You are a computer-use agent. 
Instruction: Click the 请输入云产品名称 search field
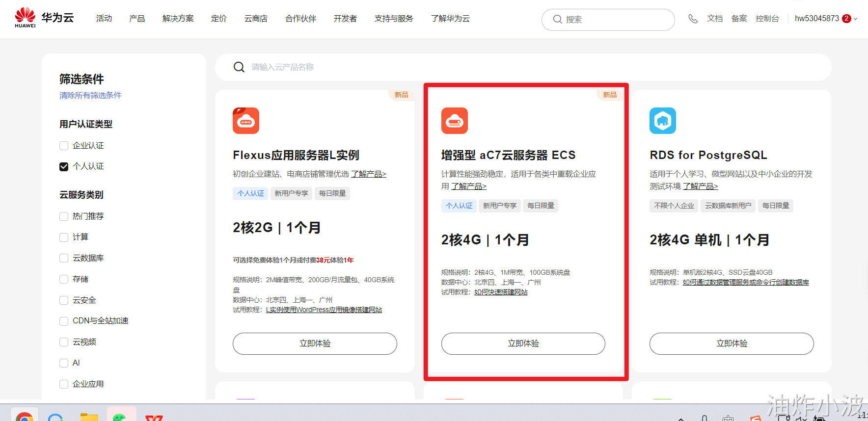click(x=523, y=67)
